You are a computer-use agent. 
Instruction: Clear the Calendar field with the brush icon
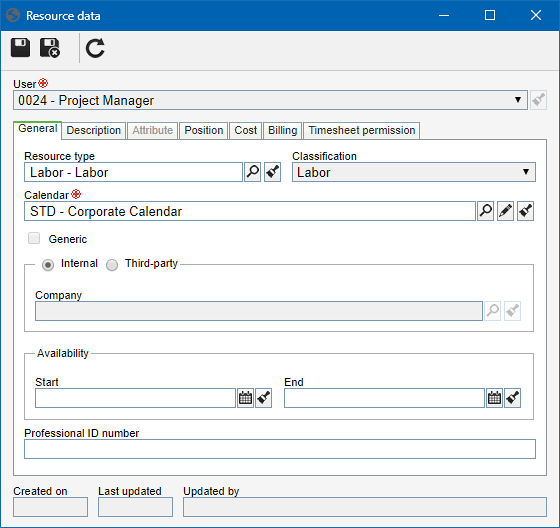click(525, 211)
